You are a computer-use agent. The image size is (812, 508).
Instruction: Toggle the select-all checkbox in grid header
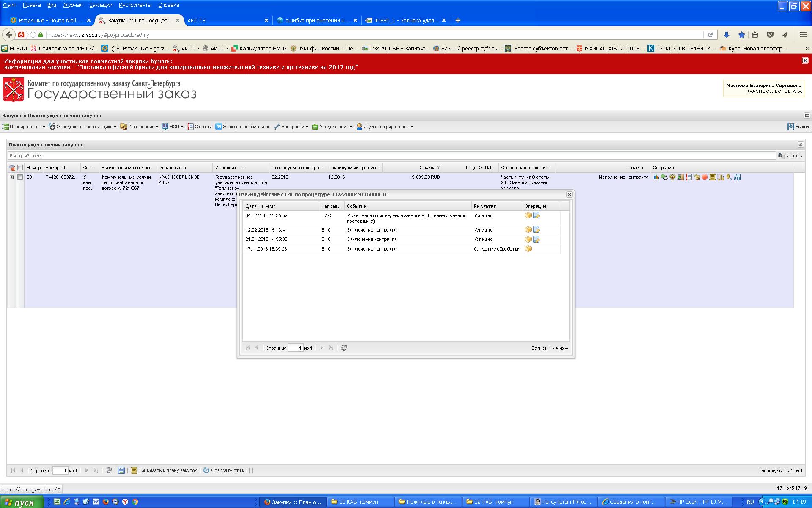click(20, 168)
